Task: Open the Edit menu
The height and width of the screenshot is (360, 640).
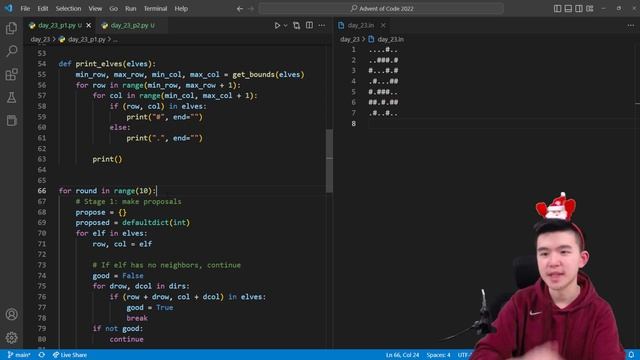Action: [43, 9]
